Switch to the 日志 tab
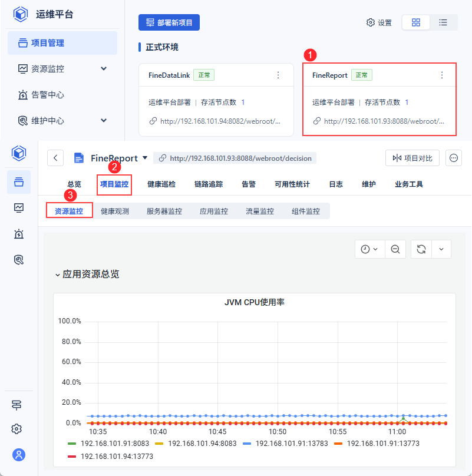Screen dimensions: 472x476 click(336, 184)
